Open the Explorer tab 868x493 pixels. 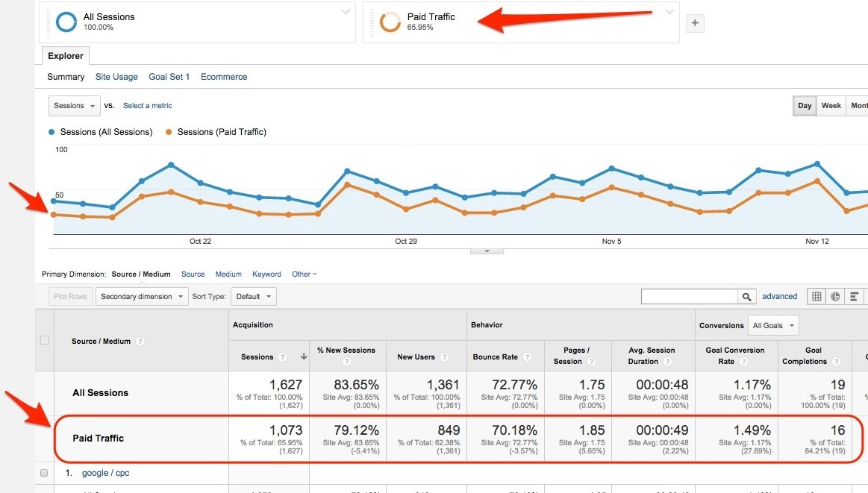tap(66, 56)
